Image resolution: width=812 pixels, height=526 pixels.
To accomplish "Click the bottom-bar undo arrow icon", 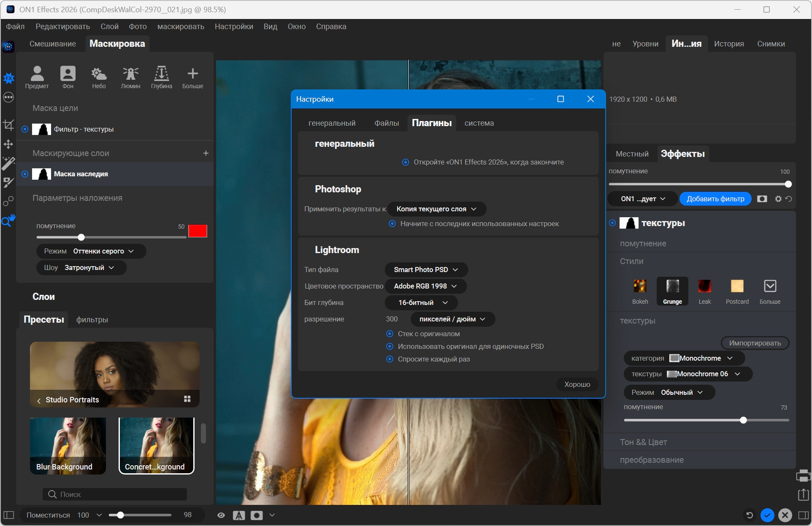I will tap(750, 515).
